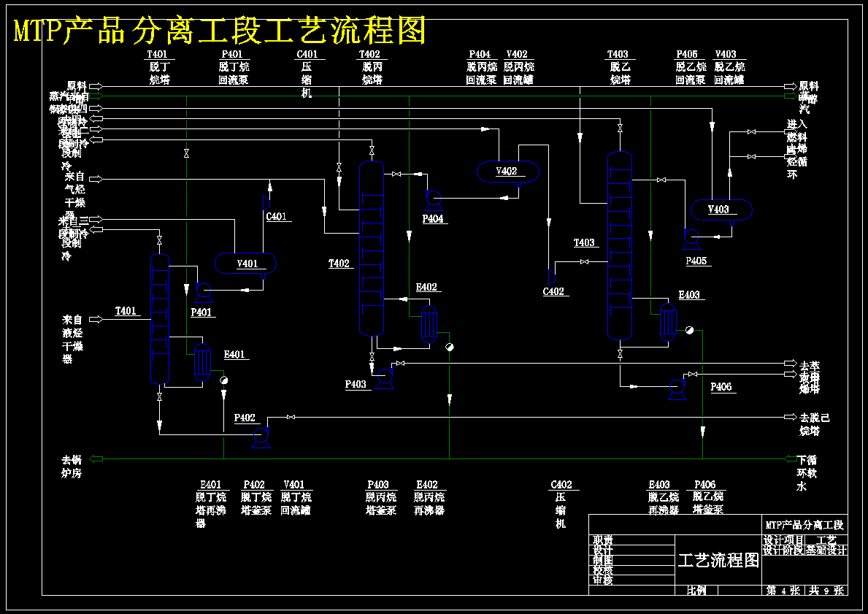Select the E403 脱乙烷再沸器 legend text
868x614 pixels.
coord(663,497)
